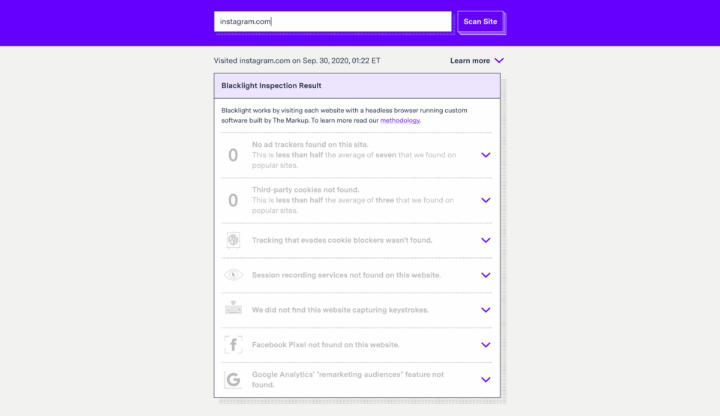Click the Scan Site button
Viewport: 720px width, 416px height.
480,22
